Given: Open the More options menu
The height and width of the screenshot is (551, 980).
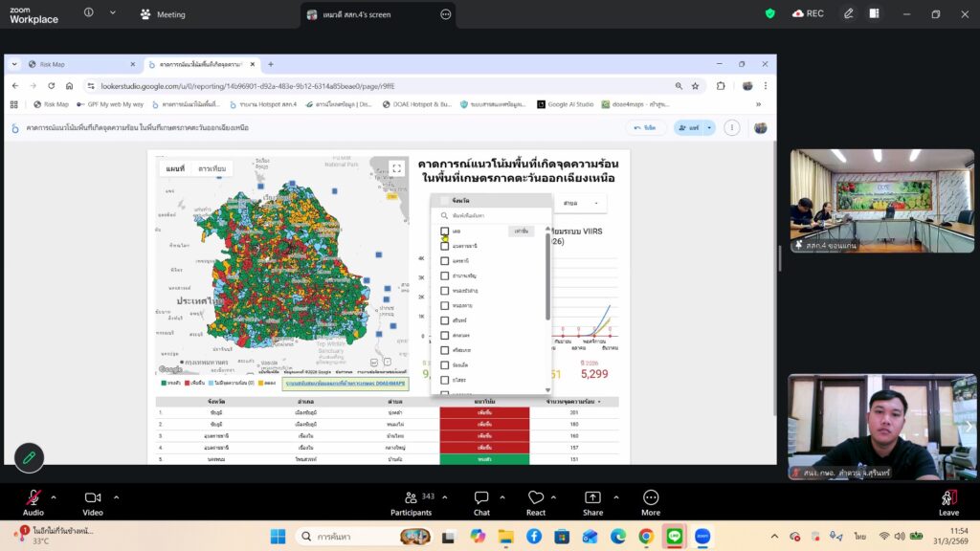Looking at the screenshot, I should click(651, 498).
